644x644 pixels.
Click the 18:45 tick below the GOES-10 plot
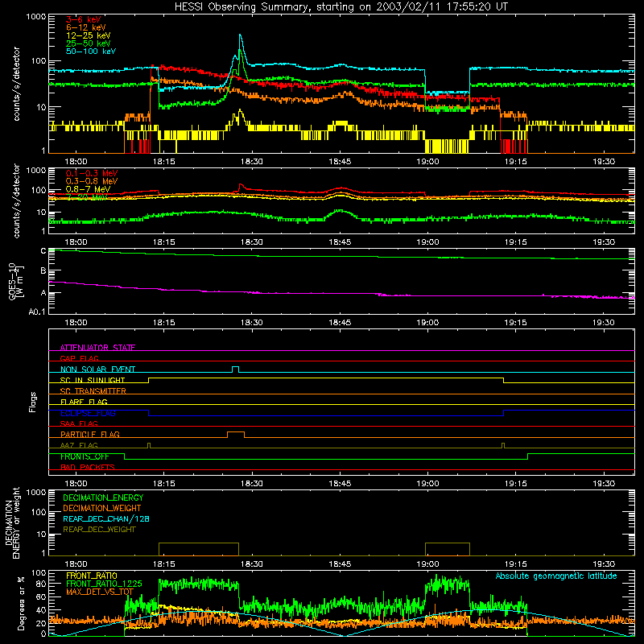[x=340, y=323]
